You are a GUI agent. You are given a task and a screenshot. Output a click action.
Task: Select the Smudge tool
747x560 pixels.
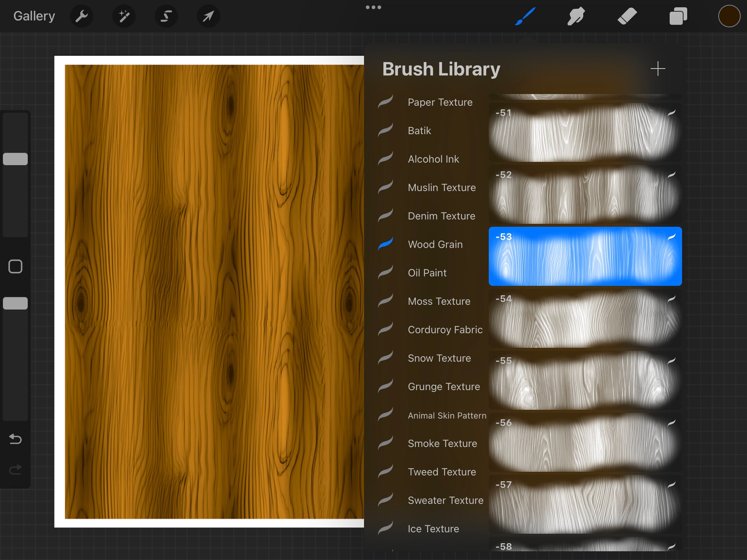576,16
